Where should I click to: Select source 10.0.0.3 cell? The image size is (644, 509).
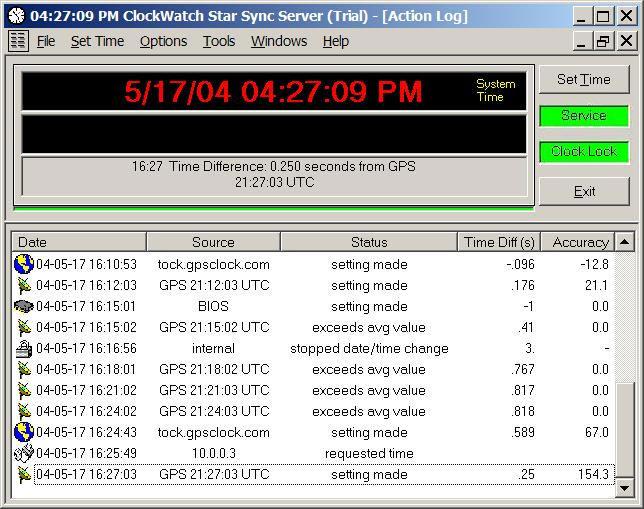click(x=214, y=454)
